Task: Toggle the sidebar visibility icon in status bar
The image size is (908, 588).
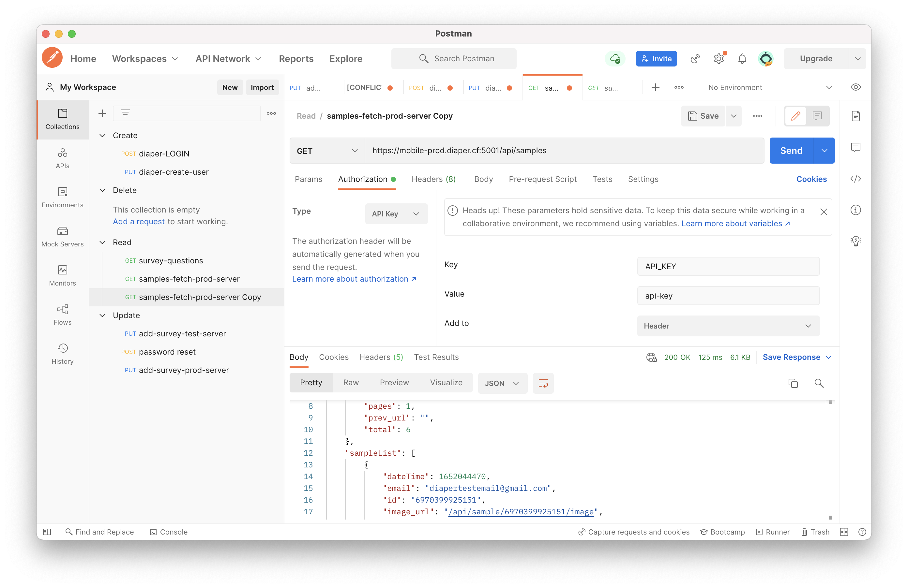Action: pos(47,532)
